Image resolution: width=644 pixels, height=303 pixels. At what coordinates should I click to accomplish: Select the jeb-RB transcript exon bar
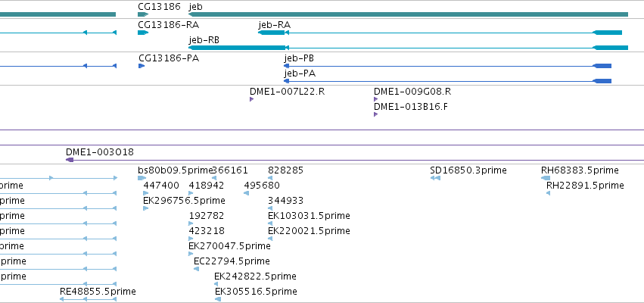(x=237, y=48)
